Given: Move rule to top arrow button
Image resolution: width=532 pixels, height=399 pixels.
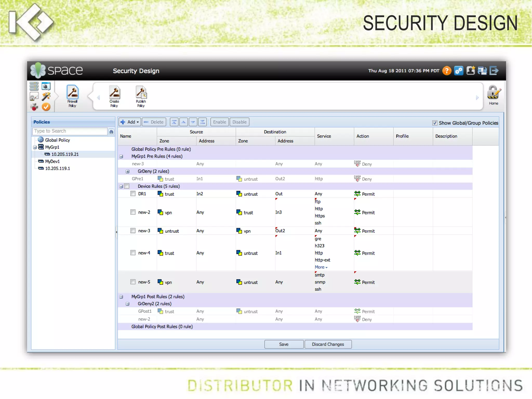Looking at the screenshot, I should [174, 122].
